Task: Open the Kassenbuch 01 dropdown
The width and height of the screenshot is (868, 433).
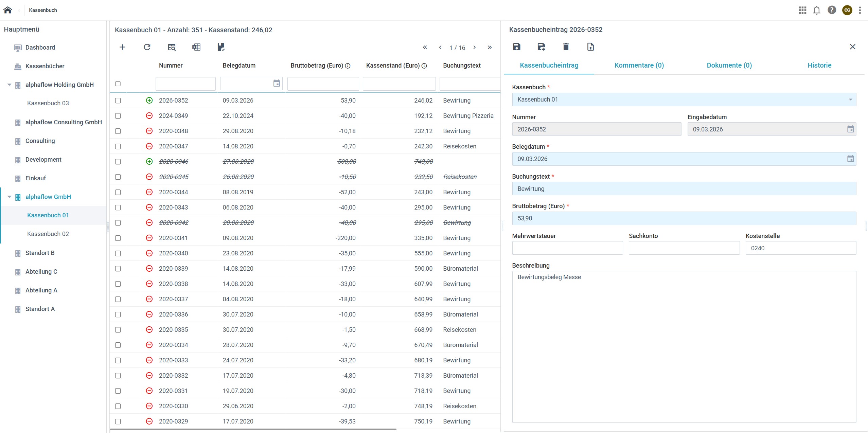Action: coord(684,100)
